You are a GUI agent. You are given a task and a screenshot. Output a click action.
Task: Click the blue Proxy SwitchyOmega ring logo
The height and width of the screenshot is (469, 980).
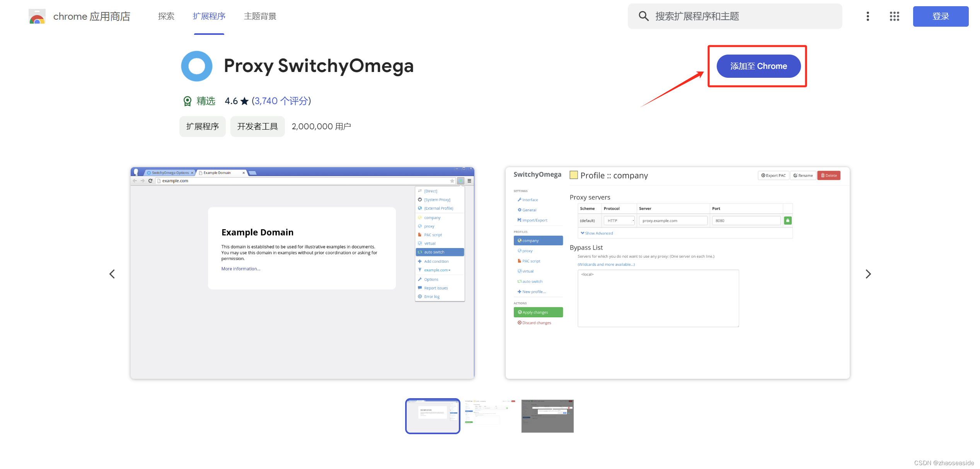tap(197, 66)
